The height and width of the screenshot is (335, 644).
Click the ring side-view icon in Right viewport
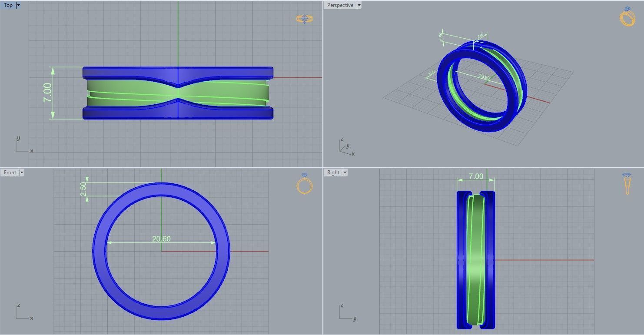point(627,184)
